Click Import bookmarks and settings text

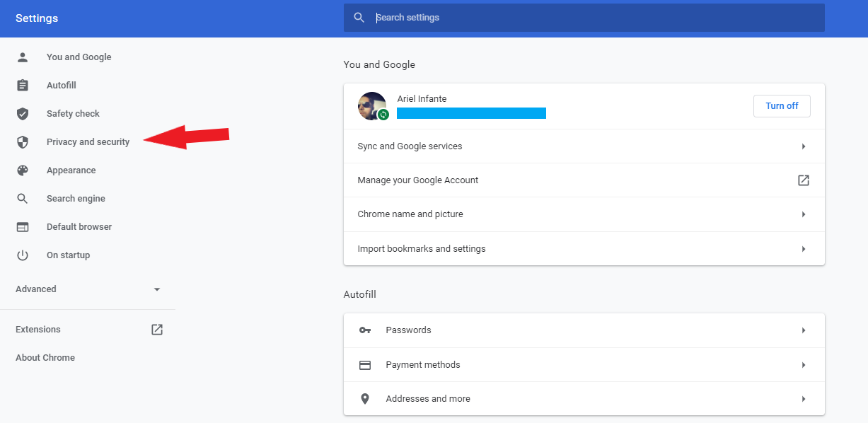click(422, 249)
